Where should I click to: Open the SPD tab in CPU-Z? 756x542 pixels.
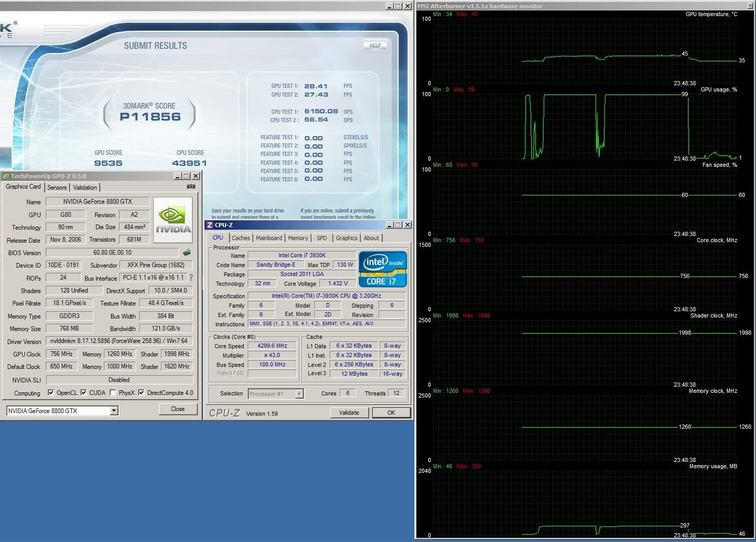(x=322, y=238)
